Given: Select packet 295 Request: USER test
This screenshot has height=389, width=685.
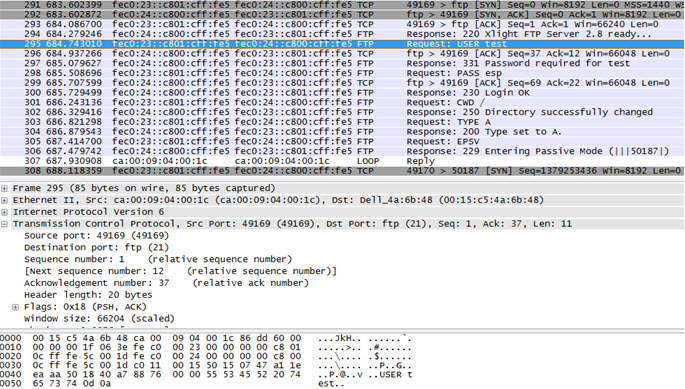Looking at the screenshot, I should (x=342, y=44).
